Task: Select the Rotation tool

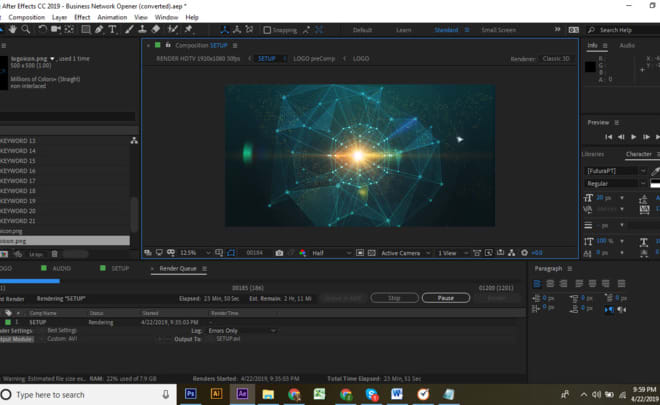Action: tap(43, 29)
